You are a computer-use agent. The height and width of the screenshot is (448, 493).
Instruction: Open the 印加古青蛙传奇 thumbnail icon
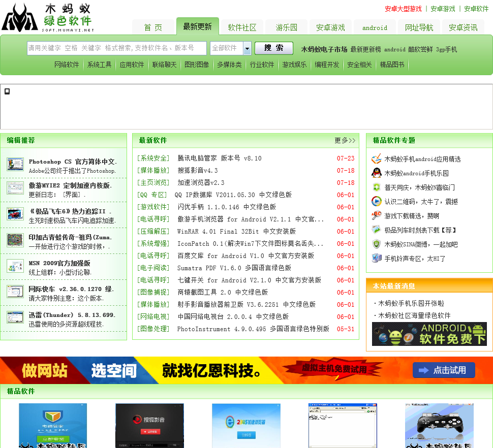15,240
